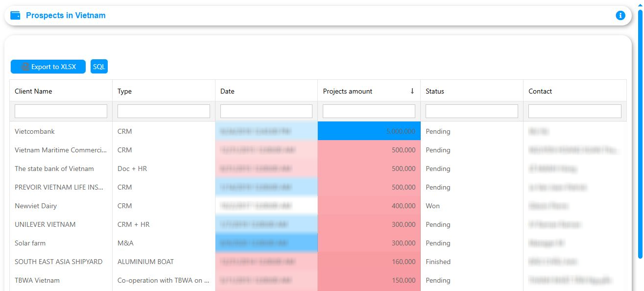
Task: Click the Doc + HR type cell
Action: click(x=164, y=169)
